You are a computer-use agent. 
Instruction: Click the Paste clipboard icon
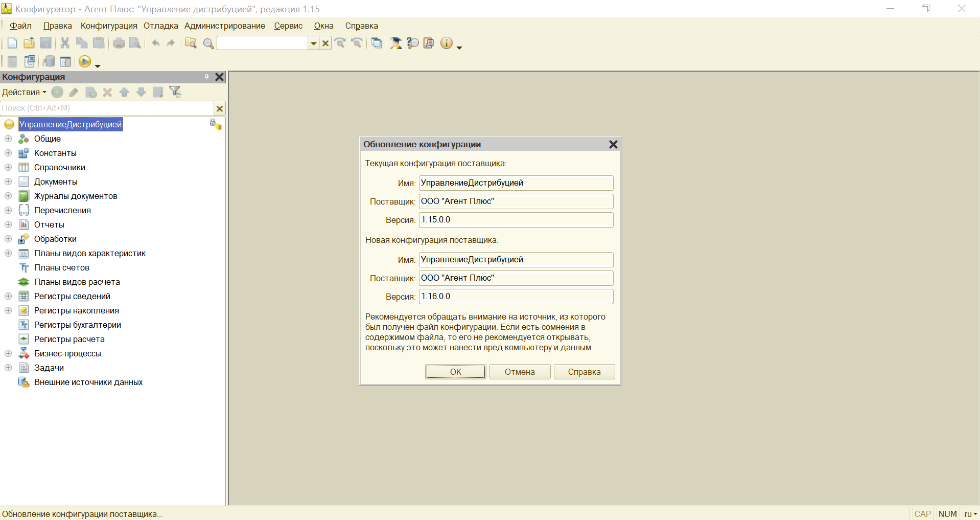(99, 43)
